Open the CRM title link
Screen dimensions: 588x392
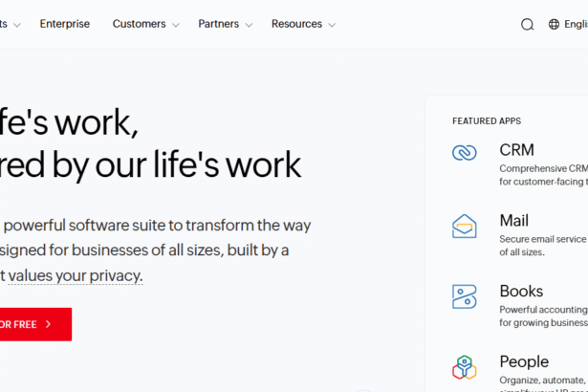click(516, 150)
